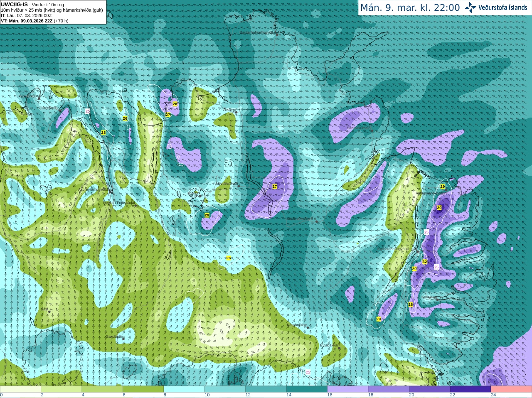Select the forecast time header Mán. 9. mar. kl. 22:00
This screenshot has width=532, height=398.
click(x=410, y=8)
